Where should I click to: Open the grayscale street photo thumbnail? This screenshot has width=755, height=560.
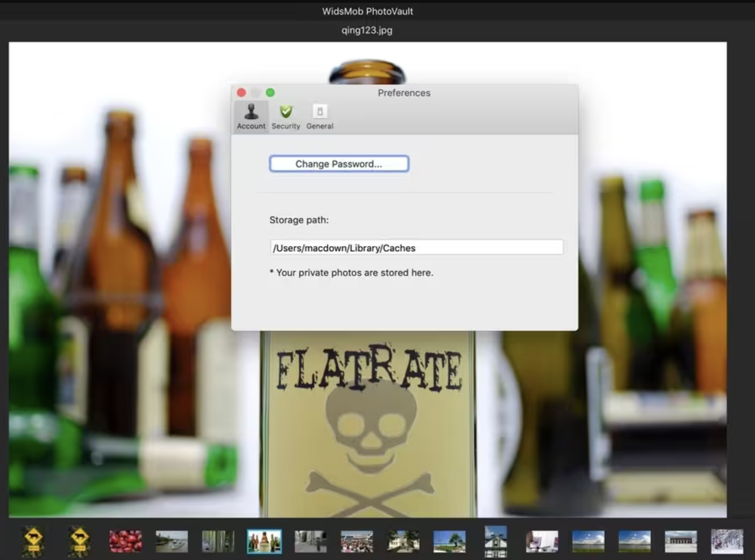point(310,541)
